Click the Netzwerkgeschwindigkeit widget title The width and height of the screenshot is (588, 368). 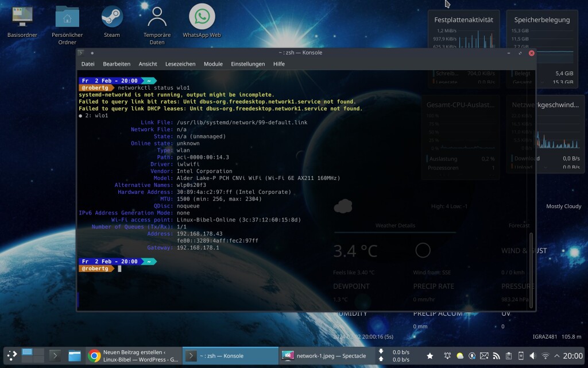pyautogui.click(x=545, y=105)
